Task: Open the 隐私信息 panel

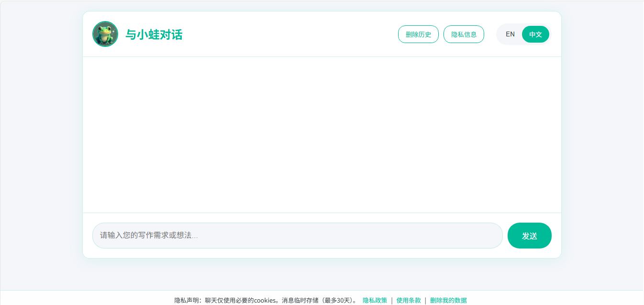Action: [464, 34]
